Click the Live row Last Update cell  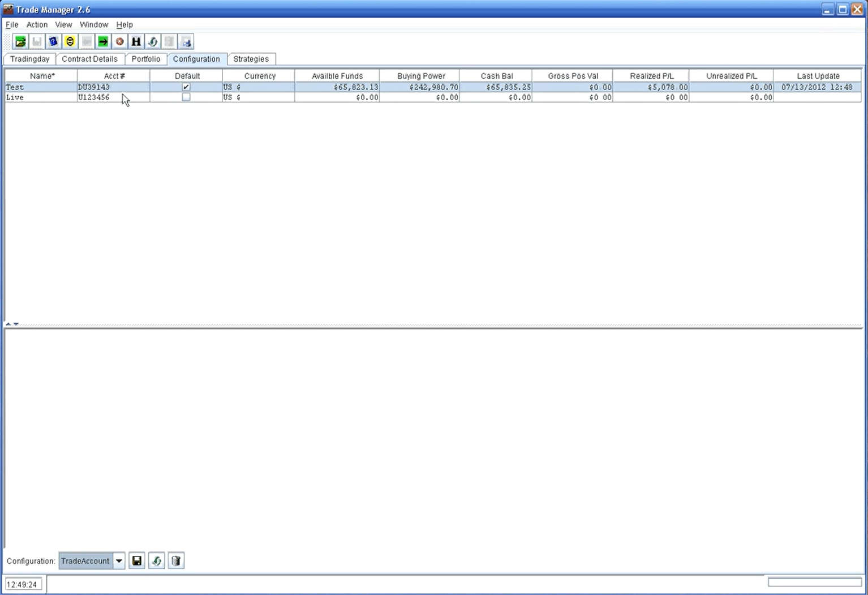818,97
